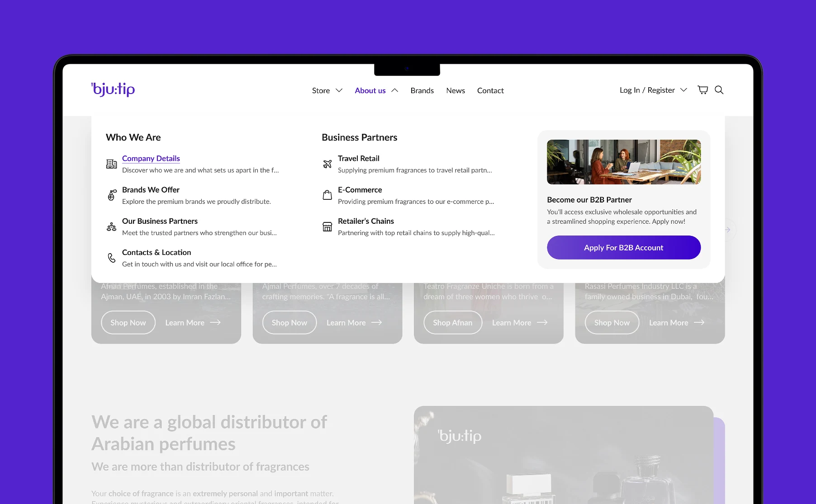Click the Retailer's Chains store icon
The width and height of the screenshot is (816, 504).
[327, 226]
